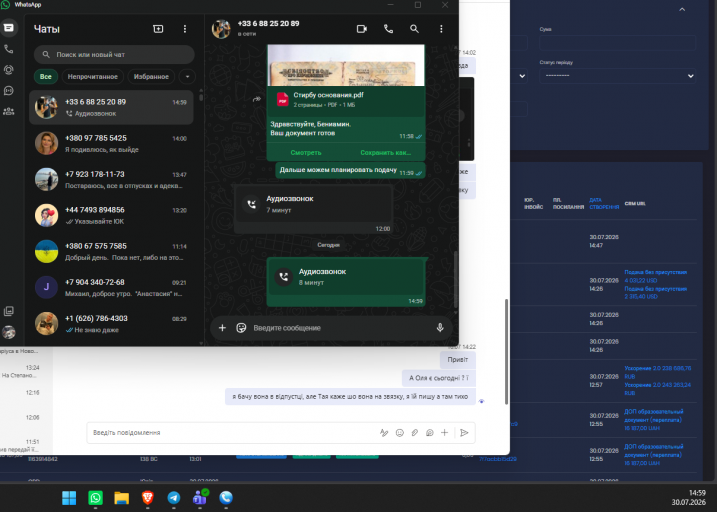
Task: Start a new chat in WhatsApp
Action: click(x=158, y=29)
